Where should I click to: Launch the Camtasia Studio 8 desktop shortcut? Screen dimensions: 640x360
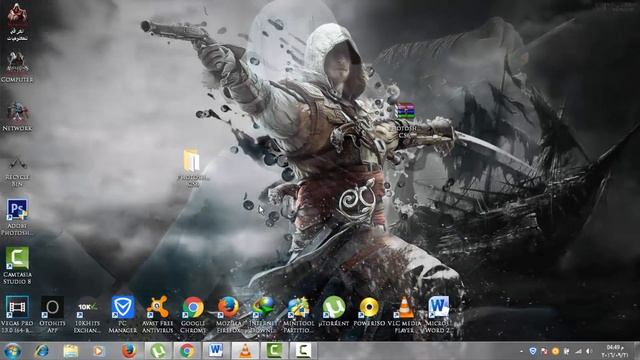(17, 265)
